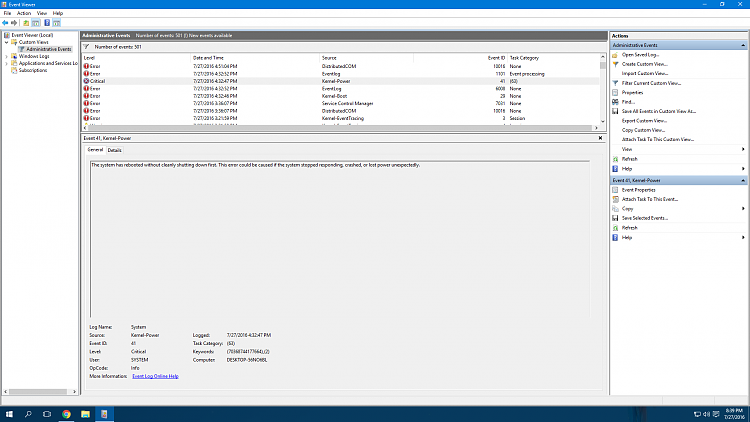Click Filter Current Custom View action
Screen dimensions: 750x422
pyautogui.click(x=651, y=83)
